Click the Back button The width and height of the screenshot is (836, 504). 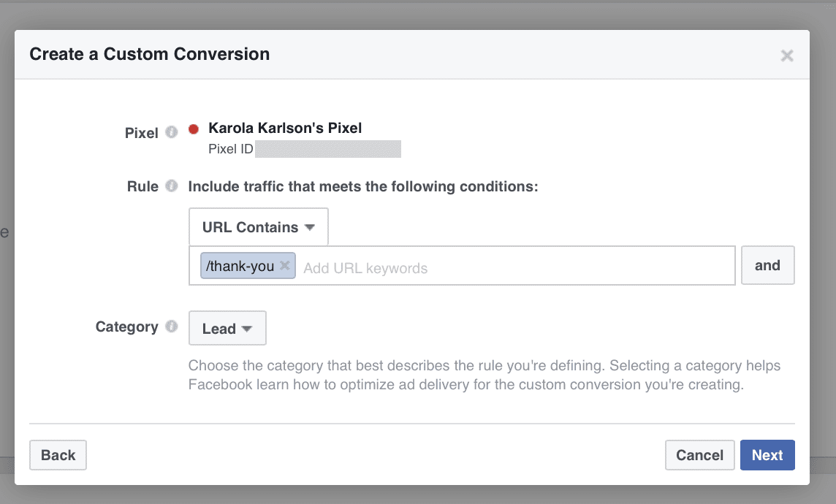point(58,454)
